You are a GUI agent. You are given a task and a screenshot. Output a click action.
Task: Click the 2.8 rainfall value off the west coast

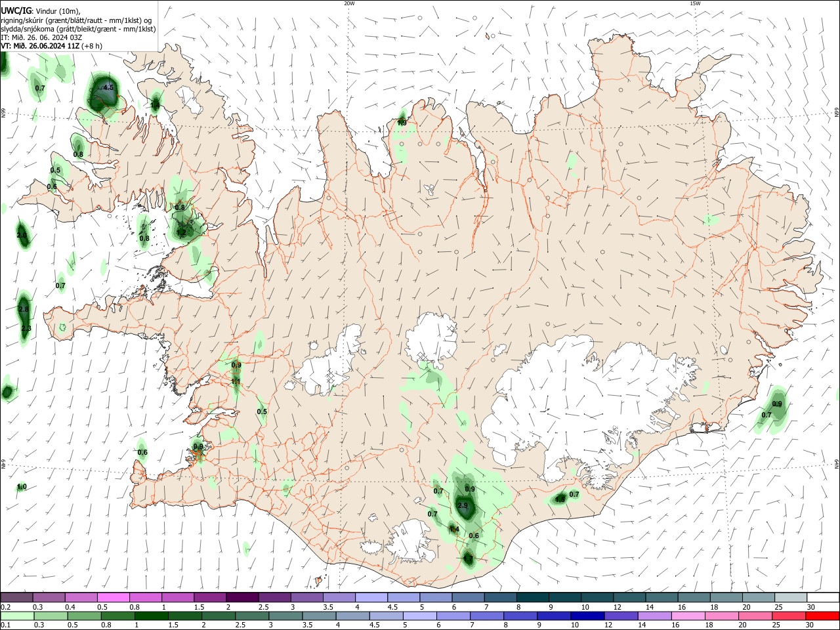24,309
